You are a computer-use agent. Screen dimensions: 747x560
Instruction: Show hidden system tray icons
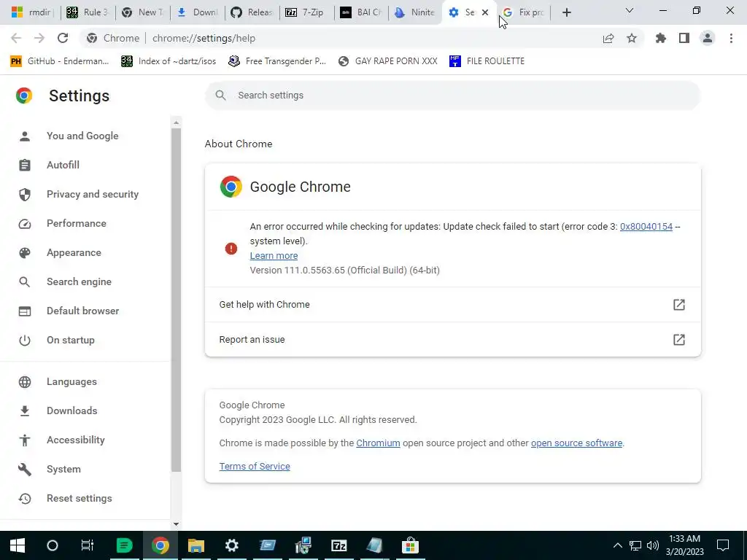[617, 545]
